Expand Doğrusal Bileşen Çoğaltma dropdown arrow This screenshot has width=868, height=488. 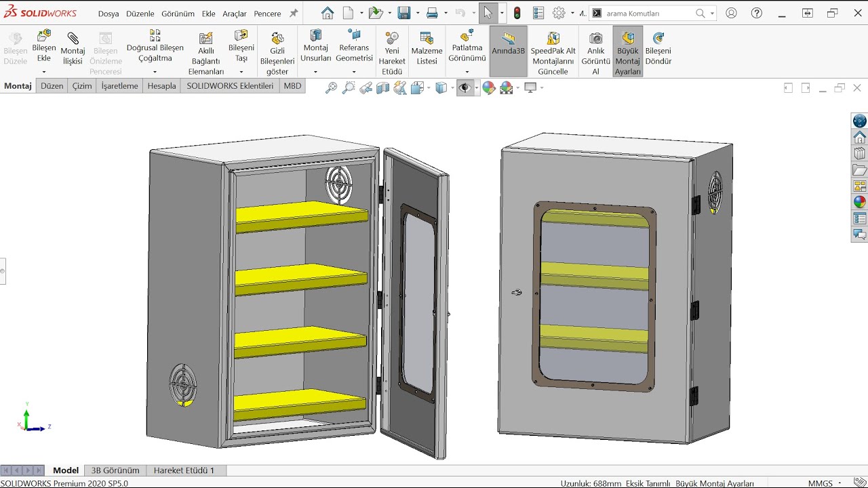click(x=155, y=72)
